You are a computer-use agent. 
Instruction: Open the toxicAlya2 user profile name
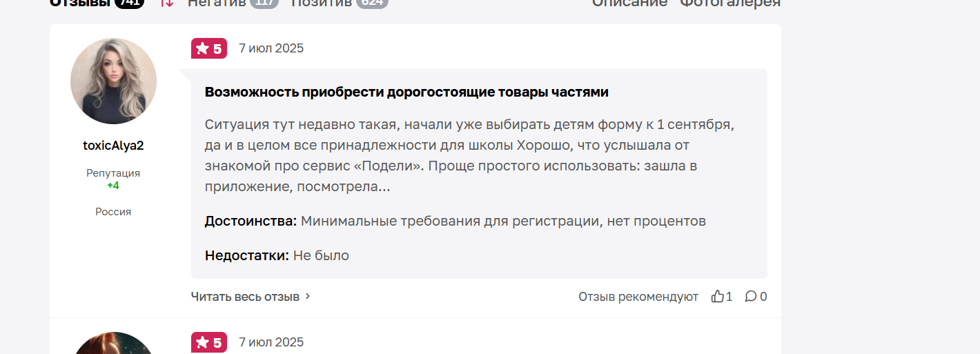[113, 146]
